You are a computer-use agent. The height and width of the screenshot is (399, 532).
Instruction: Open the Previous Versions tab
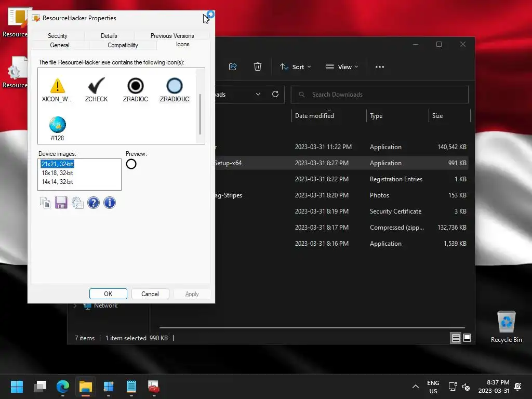172,36
